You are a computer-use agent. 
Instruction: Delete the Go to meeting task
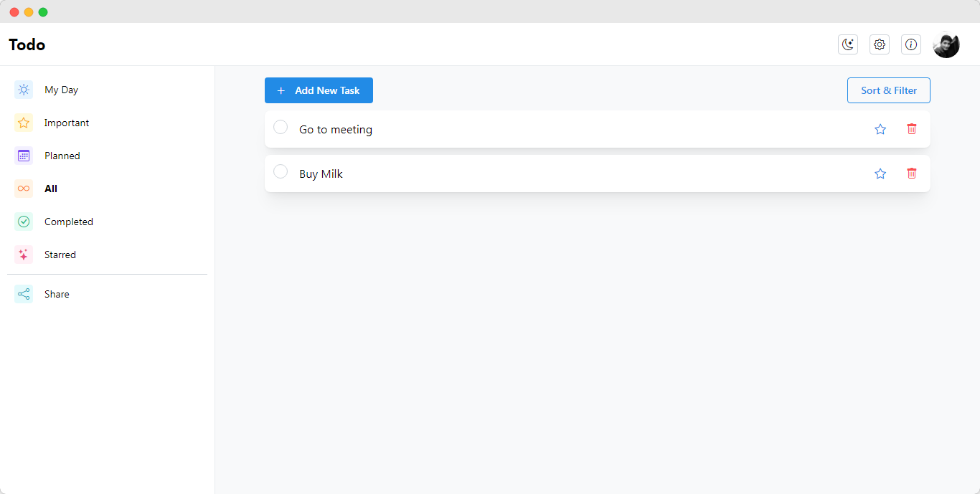click(912, 129)
